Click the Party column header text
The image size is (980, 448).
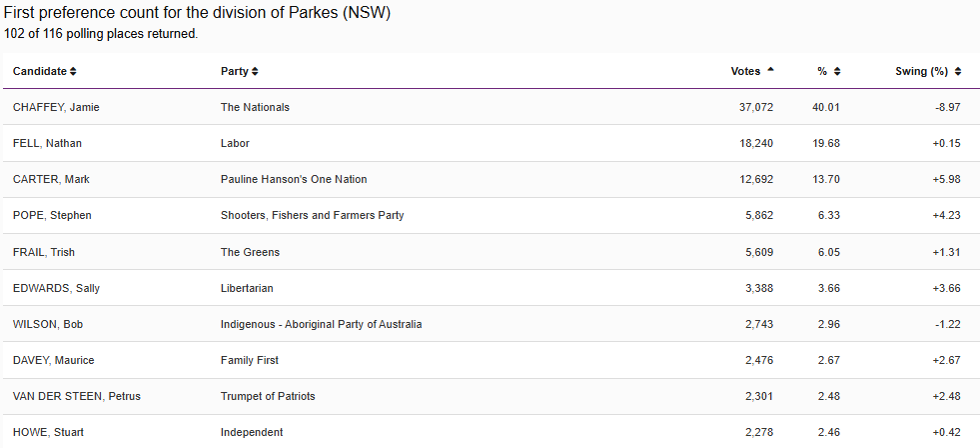click(x=234, y=72)
